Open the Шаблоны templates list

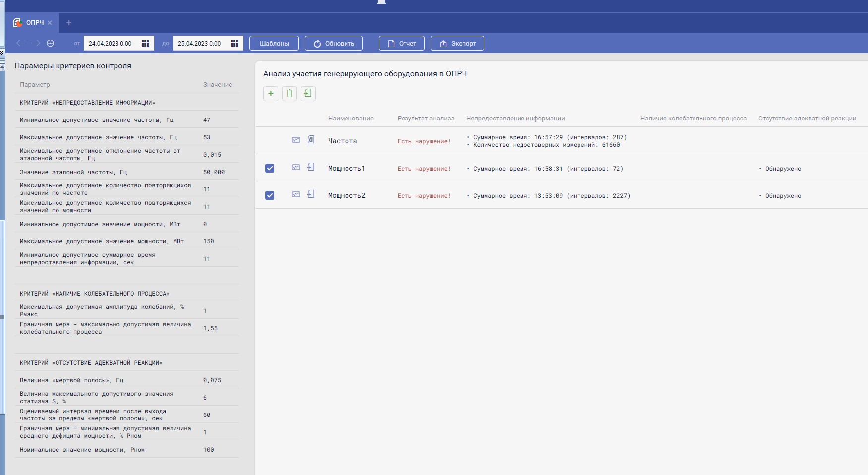coord(274,44)
